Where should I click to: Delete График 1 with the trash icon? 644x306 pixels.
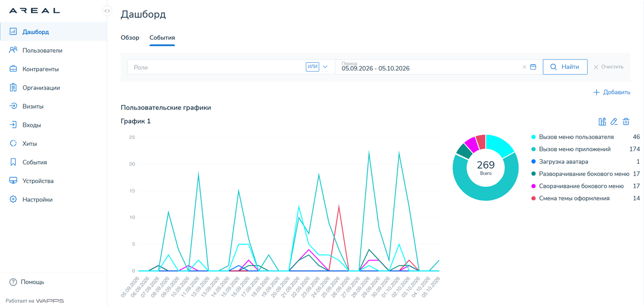coord(626,122)
